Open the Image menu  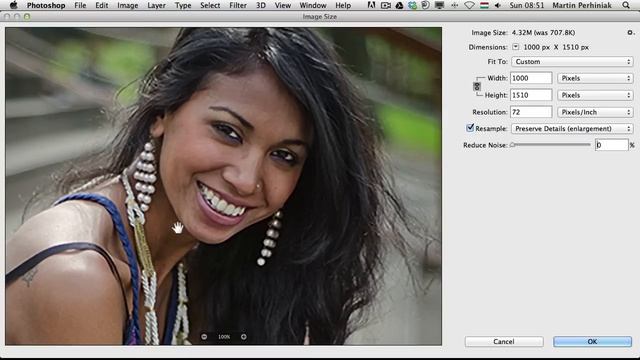pyautogui.click(x=127, y=5)
